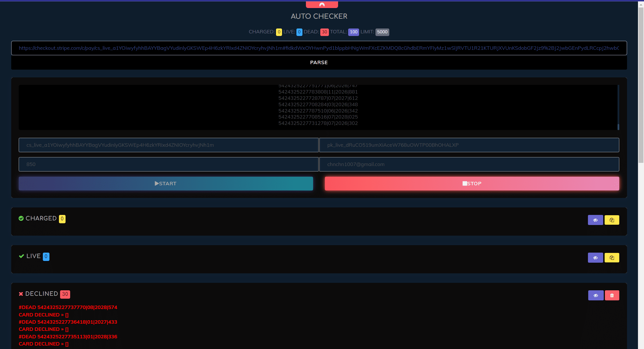The width and height of the screenshot is (644, 349).
Task: Click the green LIVE checkmark icon
Action: [21, 256]
